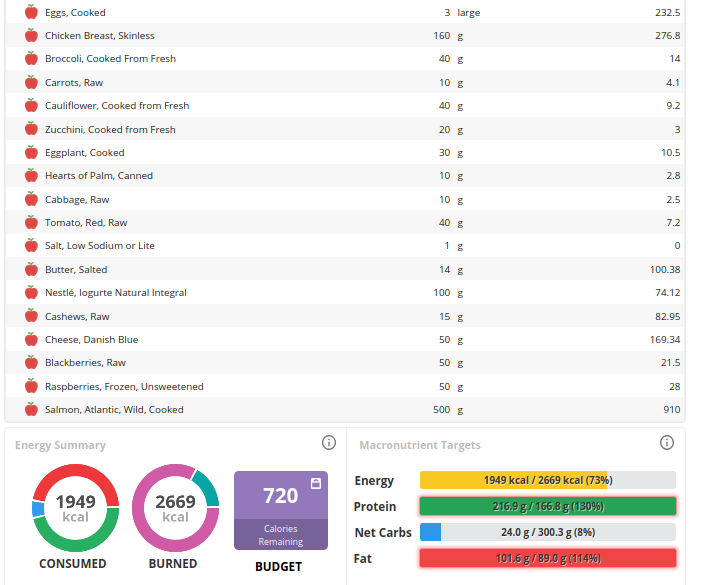This screenshot has width=701, height=585.
Task: Click the 160 amount for Chicken Breast
Action: click(442, 36)
